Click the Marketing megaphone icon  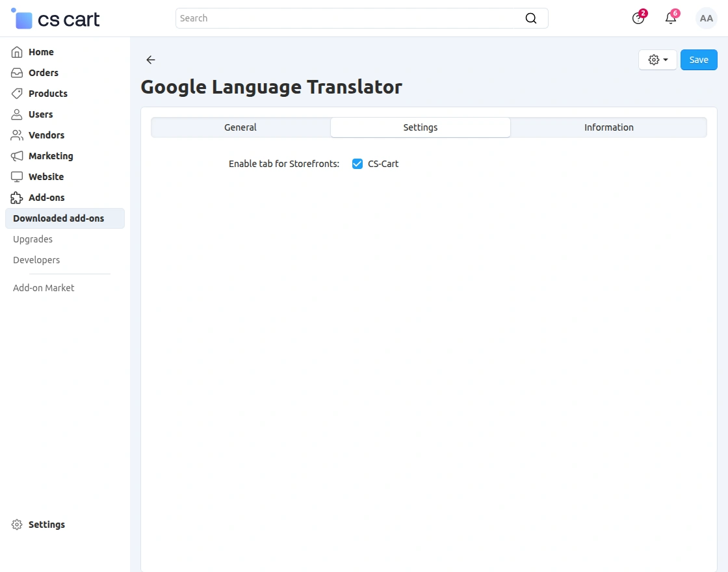tap(17, 156)
